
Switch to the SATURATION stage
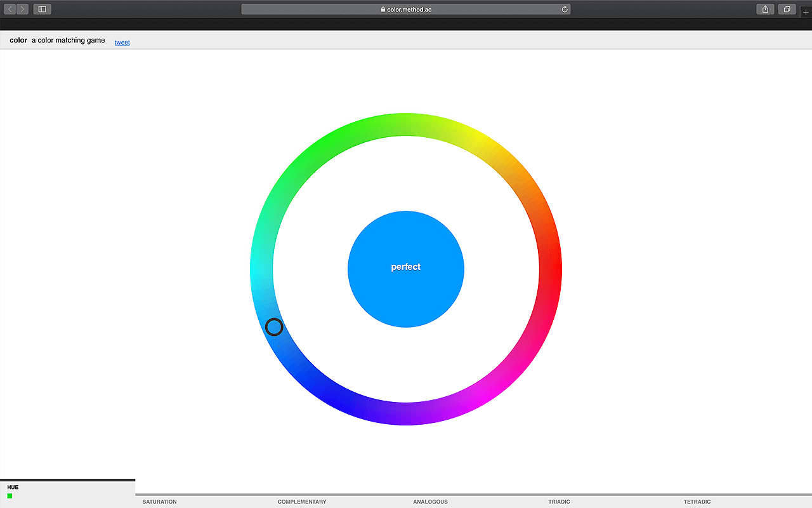coord(159,502)
